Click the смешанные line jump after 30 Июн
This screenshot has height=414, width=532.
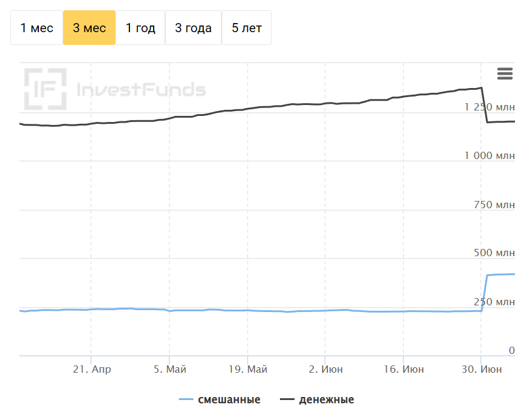tap(485, 293)
